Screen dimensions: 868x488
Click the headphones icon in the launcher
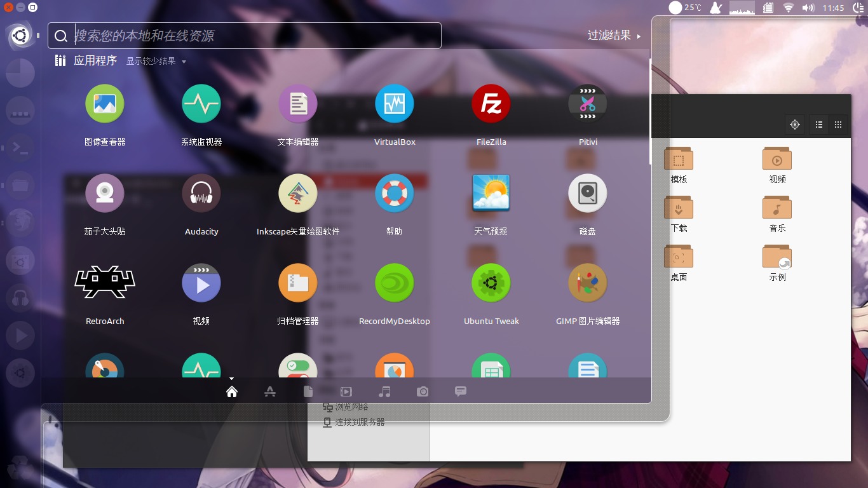point(20,298)
